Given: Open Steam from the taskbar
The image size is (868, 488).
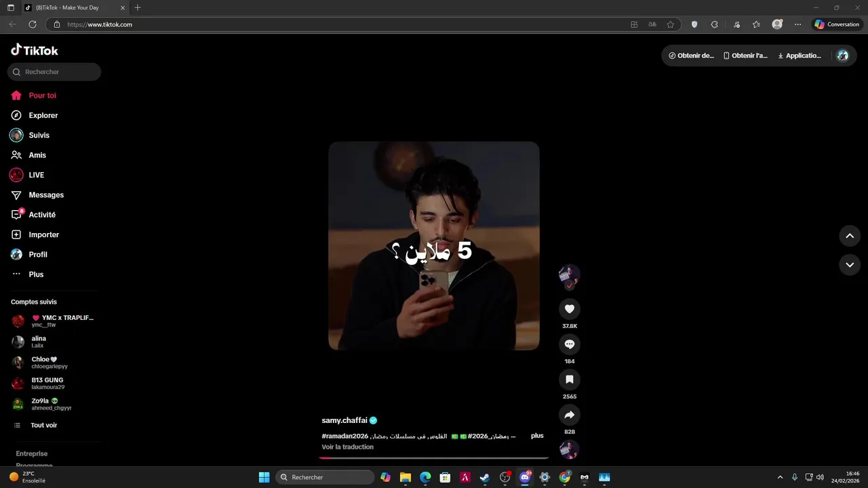Looking at the screenshot, I should [485, 477].
